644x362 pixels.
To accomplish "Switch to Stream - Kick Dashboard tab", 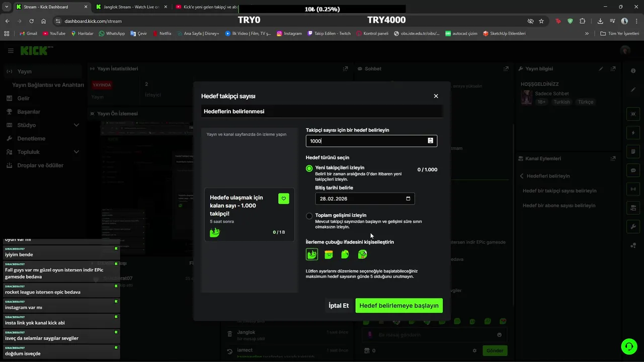I will tap(51, 7).
